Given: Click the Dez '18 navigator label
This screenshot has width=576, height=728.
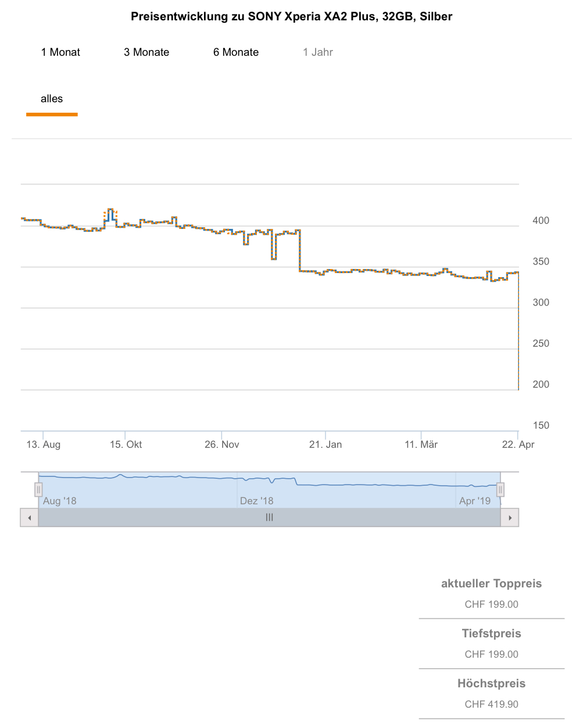Looking at the screenshot, I should tap(256, 501).
